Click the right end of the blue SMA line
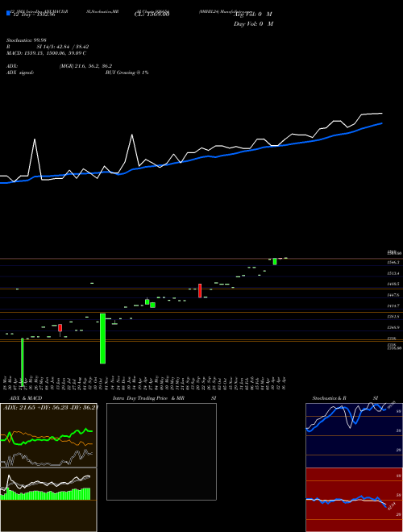Image resolution: width=403 pixels, height=532 pixels. [382, 123]
